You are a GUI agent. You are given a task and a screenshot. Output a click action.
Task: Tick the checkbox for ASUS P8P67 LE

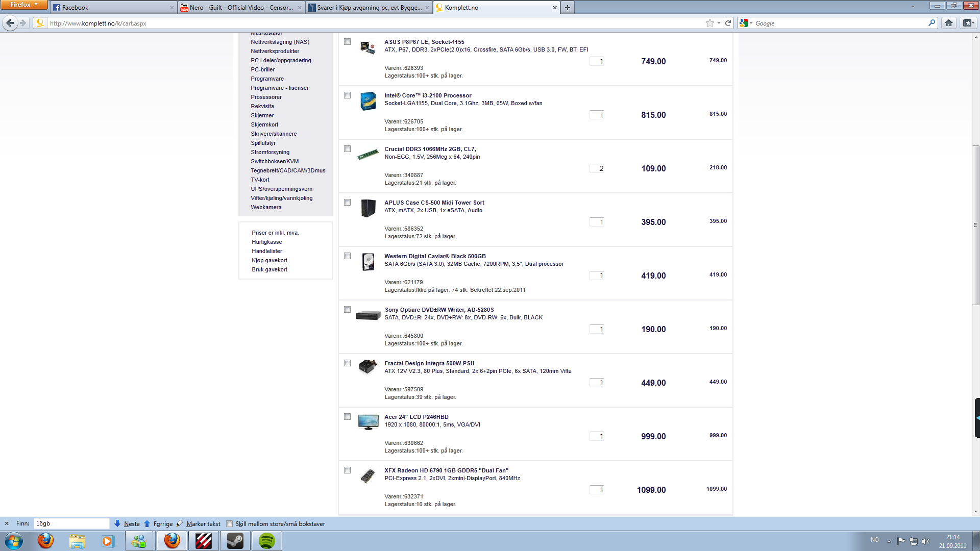pos(348,42)
